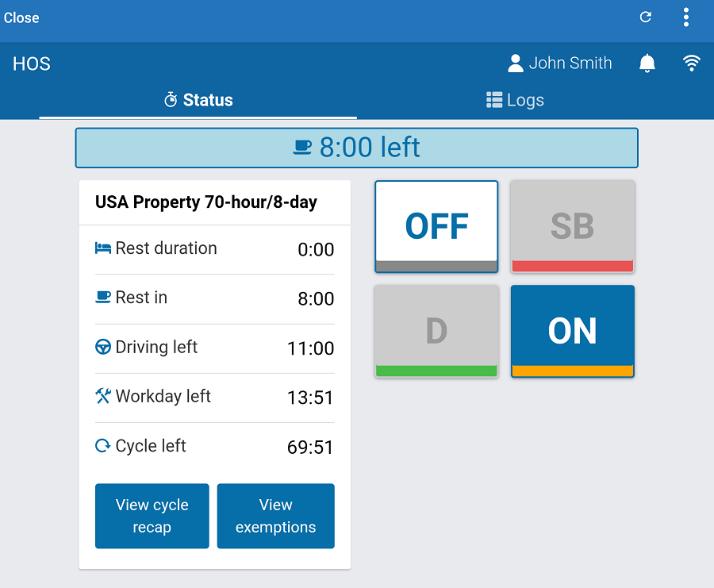
Task: Switch status to SB sleeper berth
Action: coord(572,226)
